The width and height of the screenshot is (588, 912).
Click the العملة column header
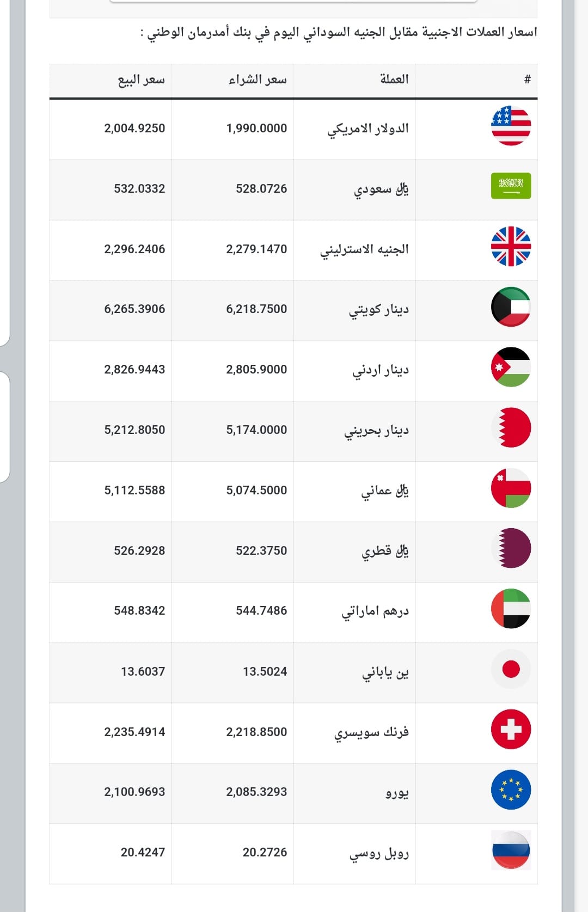tap(394, 79)
